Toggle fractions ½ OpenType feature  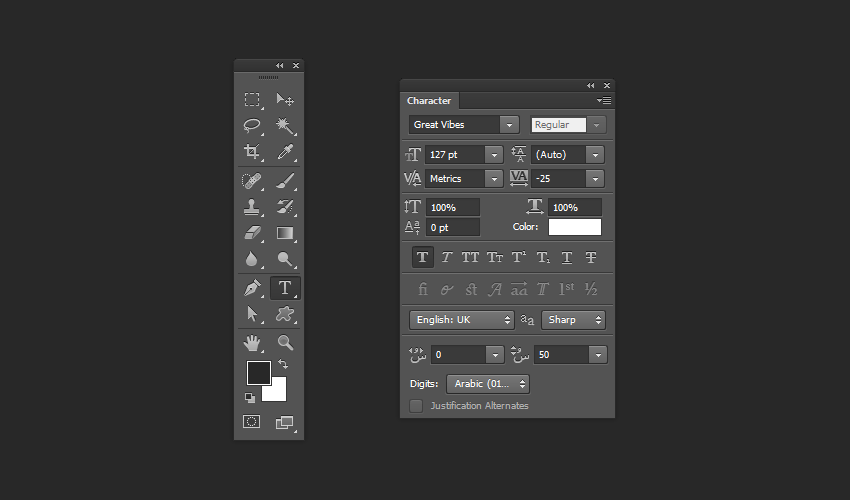click(591, 289)
